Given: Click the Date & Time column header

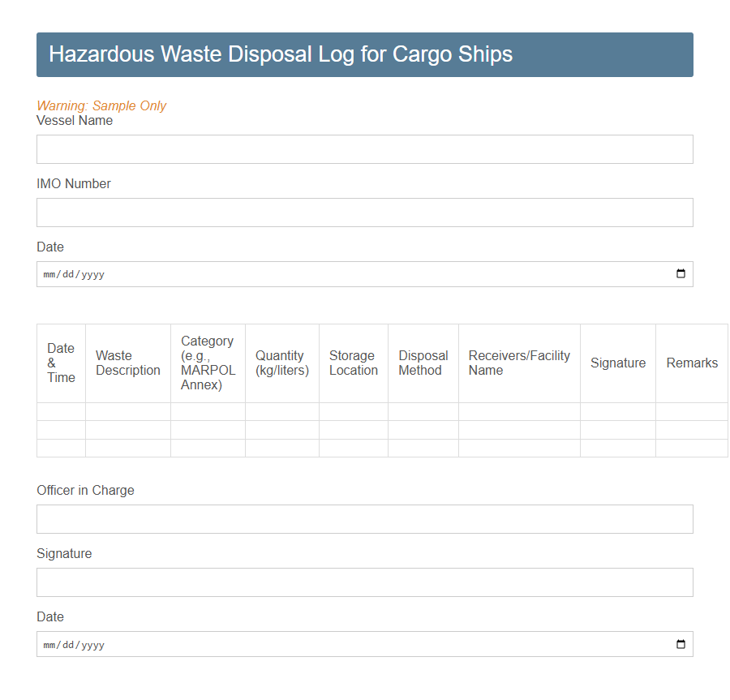Looking at the screenshot, I should click(x=61, y=363).
